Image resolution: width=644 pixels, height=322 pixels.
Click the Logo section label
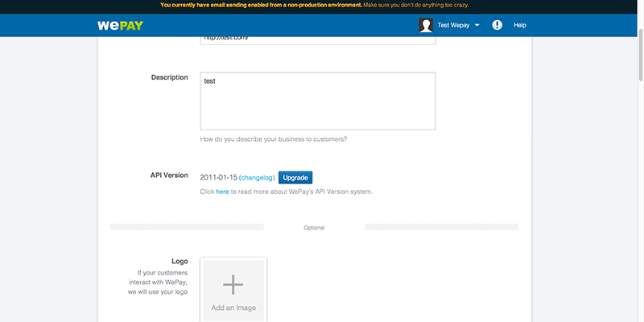180,261
